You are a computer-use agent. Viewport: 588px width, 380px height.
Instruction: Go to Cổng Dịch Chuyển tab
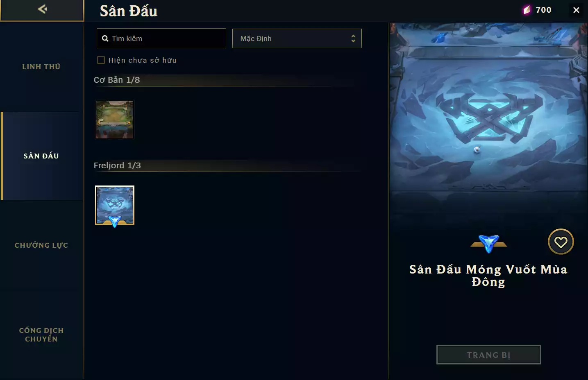pos(41,335)
